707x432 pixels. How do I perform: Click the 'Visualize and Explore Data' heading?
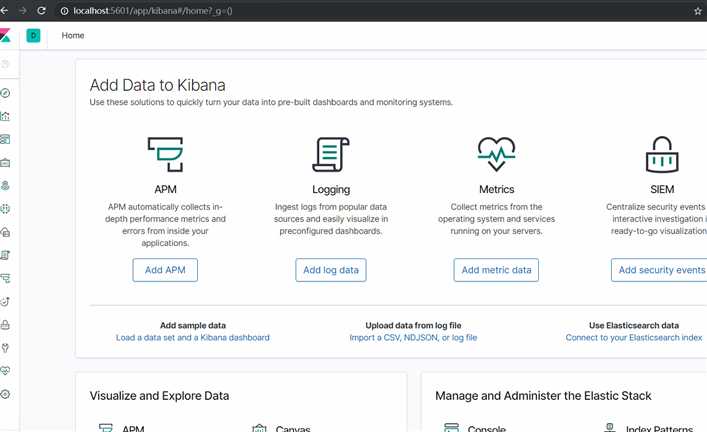pos(159,395)
